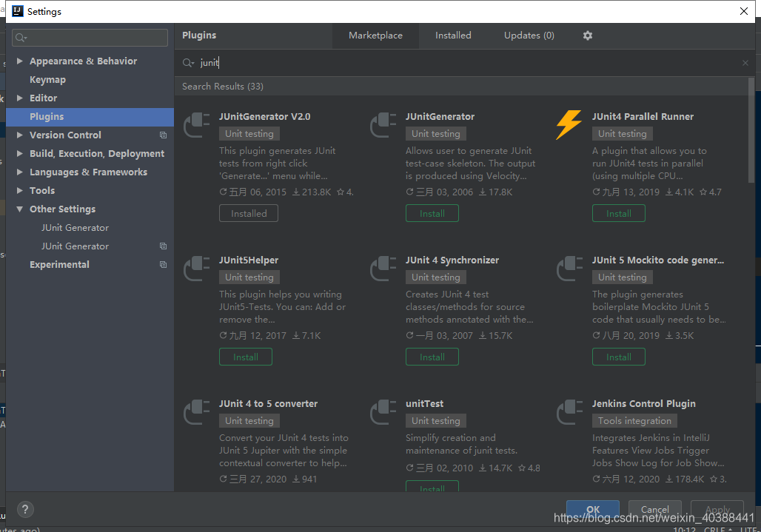Install the JUnitGenerator plugin
Screen dimensions: 761x532
(432, 213)
